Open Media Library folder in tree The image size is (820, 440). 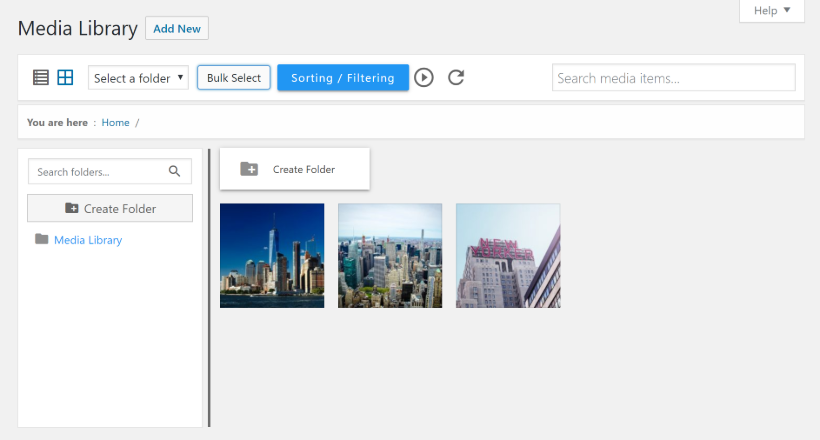click(88, 240)
